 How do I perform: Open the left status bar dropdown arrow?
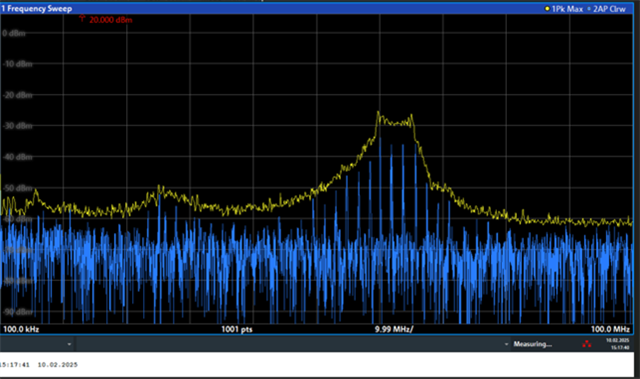point(69,344)
